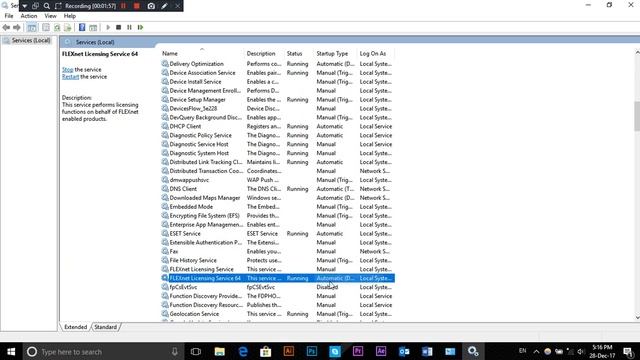Click the Pause Service toolbar icon

[x=129, y=27]
